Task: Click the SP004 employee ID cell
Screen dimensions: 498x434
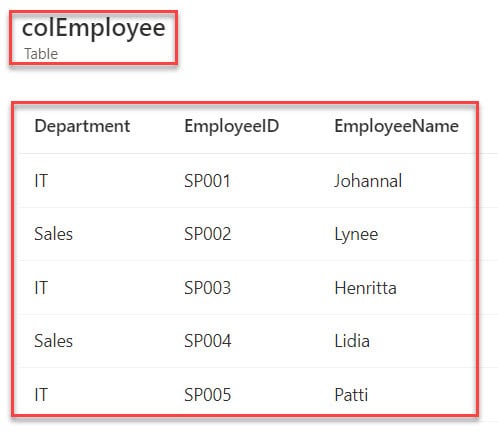Action: [208, 341]
